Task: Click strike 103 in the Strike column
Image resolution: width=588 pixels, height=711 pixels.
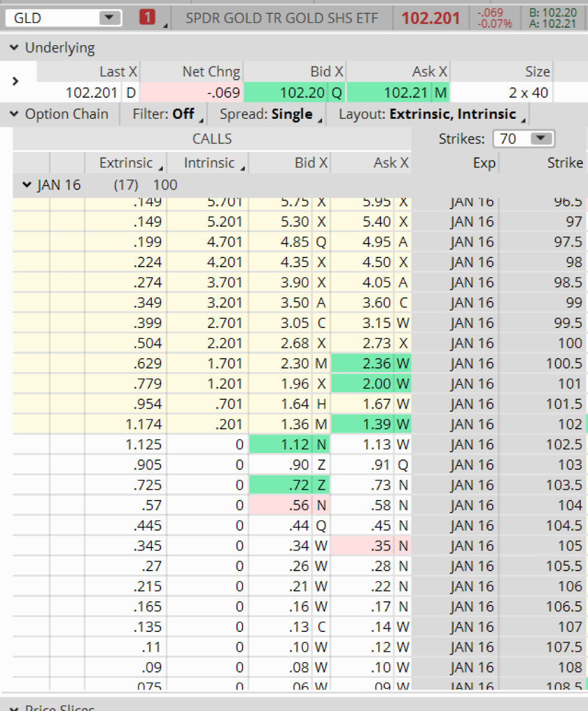Action: pyautogui.click(x=543, y=464)
